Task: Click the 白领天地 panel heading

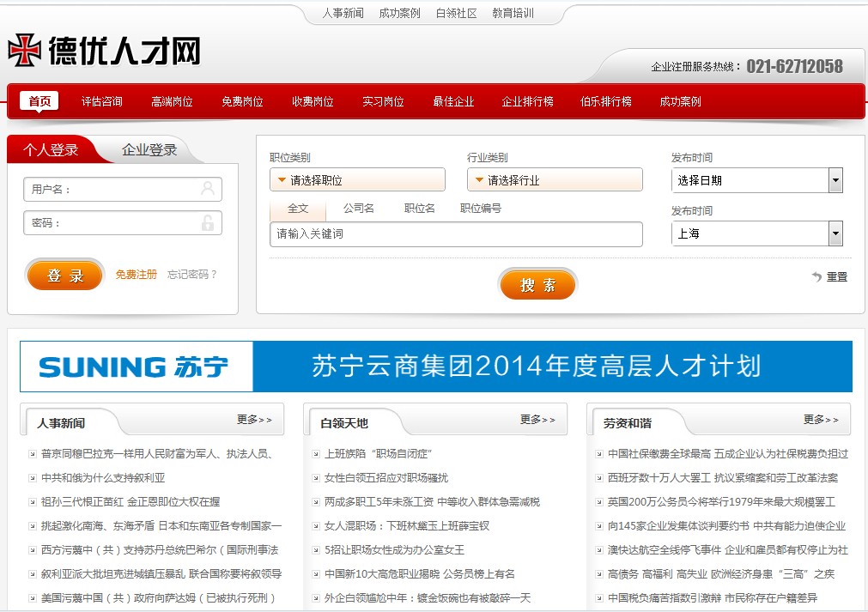Action: 344,423
